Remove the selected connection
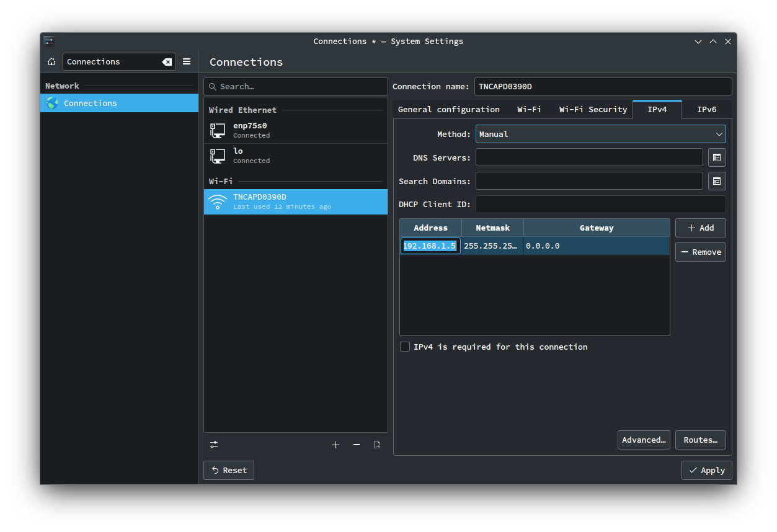This screenshot has width=777, height=532. point(357,445)
